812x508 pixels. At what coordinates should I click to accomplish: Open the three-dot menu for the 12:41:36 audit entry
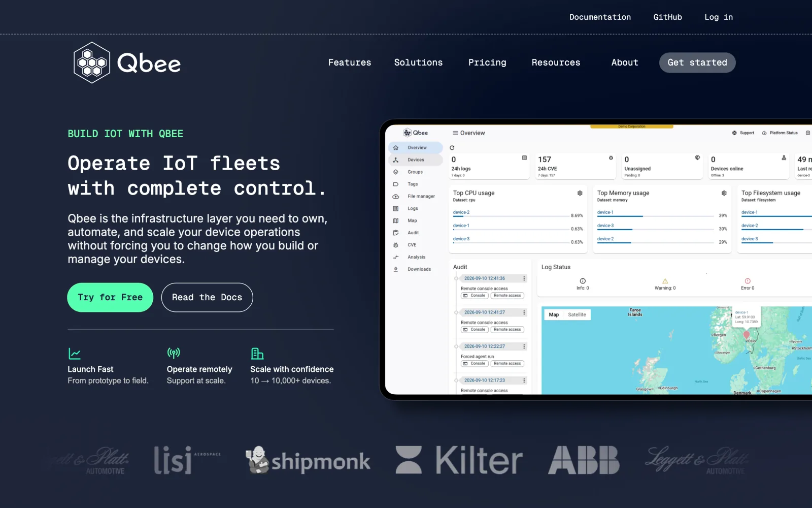click(x=524, y=279)
